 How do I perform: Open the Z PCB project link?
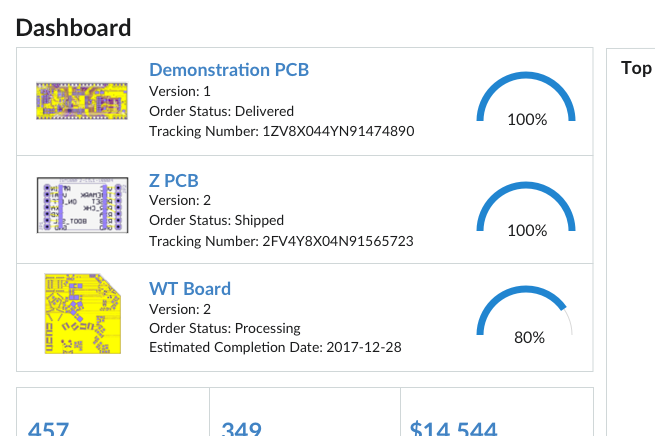pyautogui.click(x=174, y=181)
